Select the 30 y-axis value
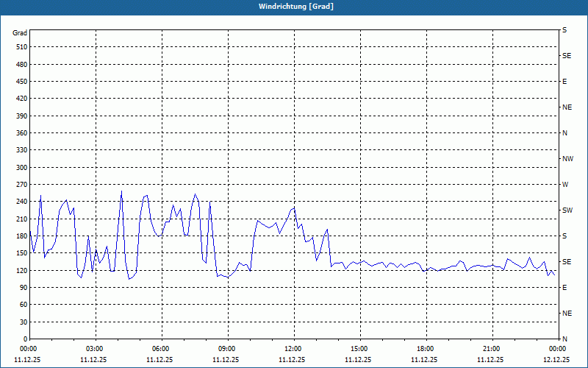Screen dimensions: 588x368 [24, 322]
